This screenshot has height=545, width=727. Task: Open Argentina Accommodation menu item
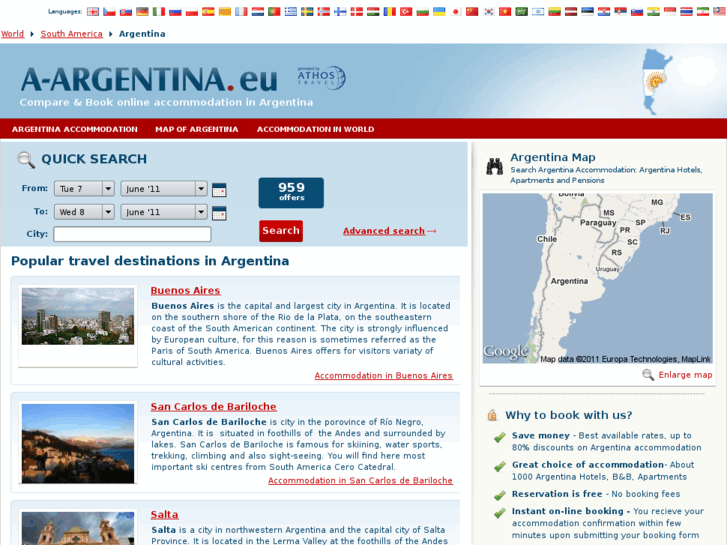tap(75, 129)
